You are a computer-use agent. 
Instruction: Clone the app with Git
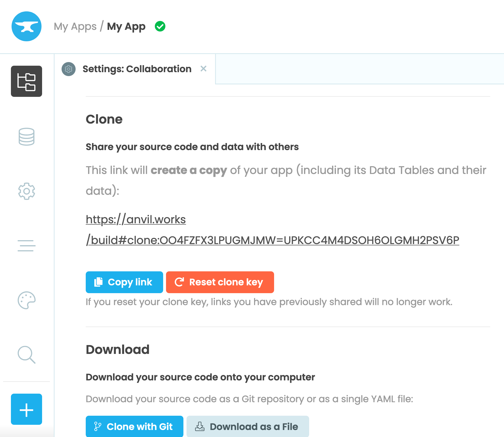point(134,426)
